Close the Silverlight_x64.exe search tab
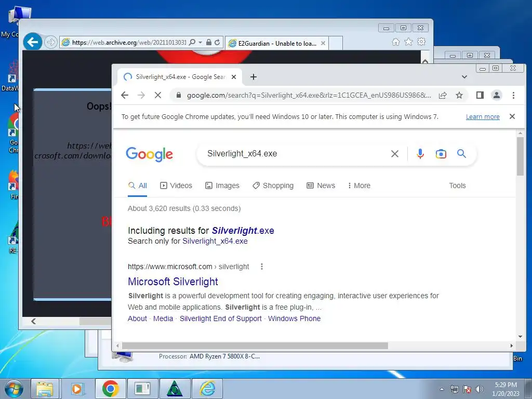The image size is (532, 399). point(234,77)
